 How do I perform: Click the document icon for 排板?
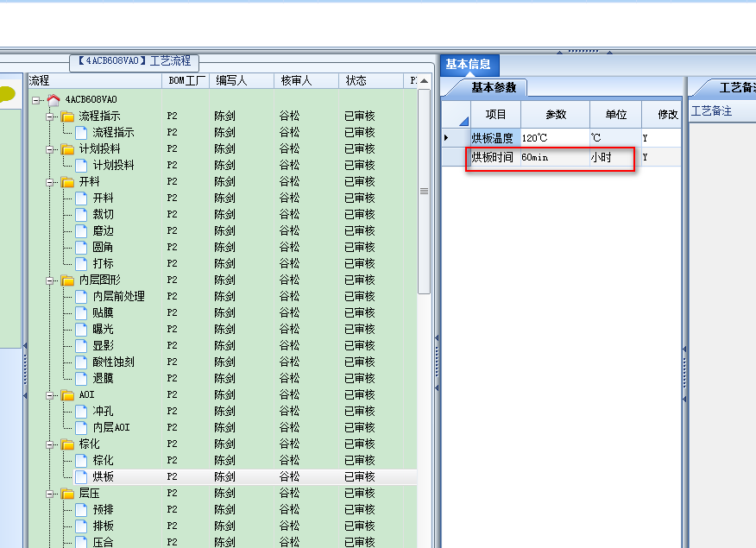coord(81,526)
